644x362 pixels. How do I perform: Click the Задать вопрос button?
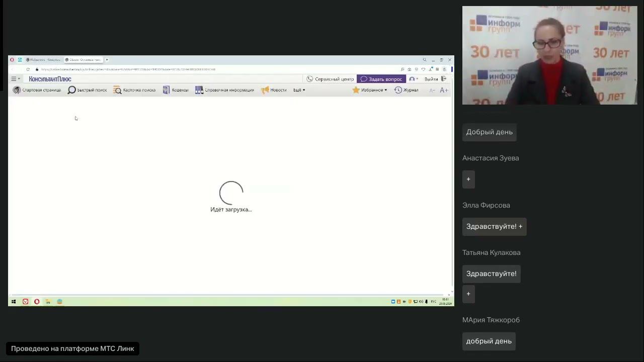point(381,79)
